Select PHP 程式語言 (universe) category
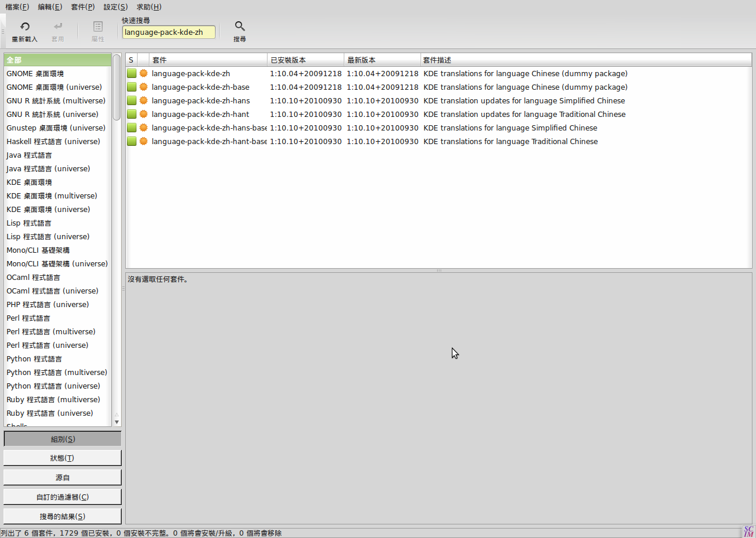 57,305
